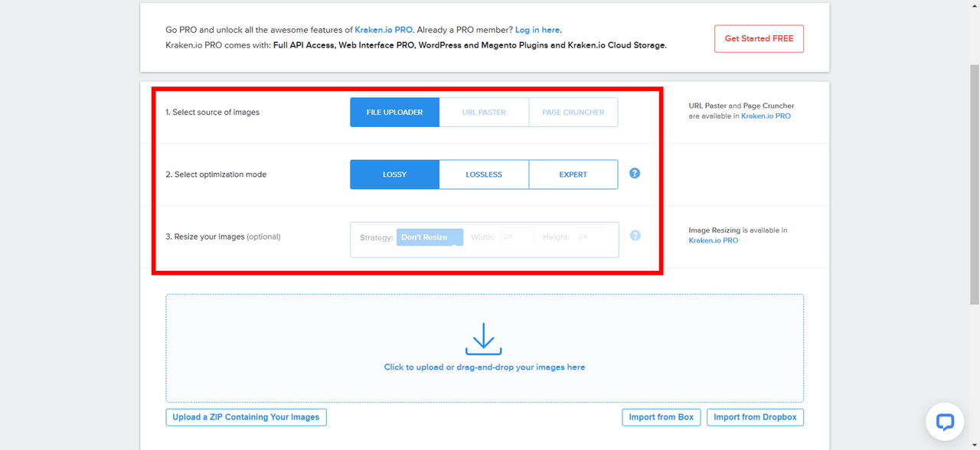The image size is (980, 450).
Task: Open the Don't Resize strategy dropdown
Action: tap(430, 237)
